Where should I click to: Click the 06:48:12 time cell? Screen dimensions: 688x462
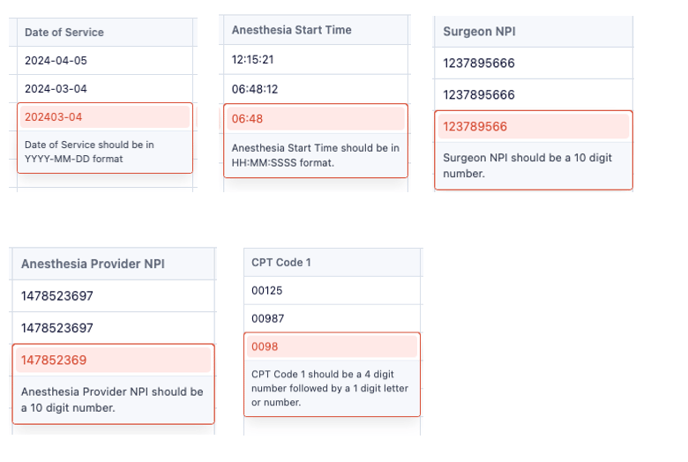click(315, 89)
